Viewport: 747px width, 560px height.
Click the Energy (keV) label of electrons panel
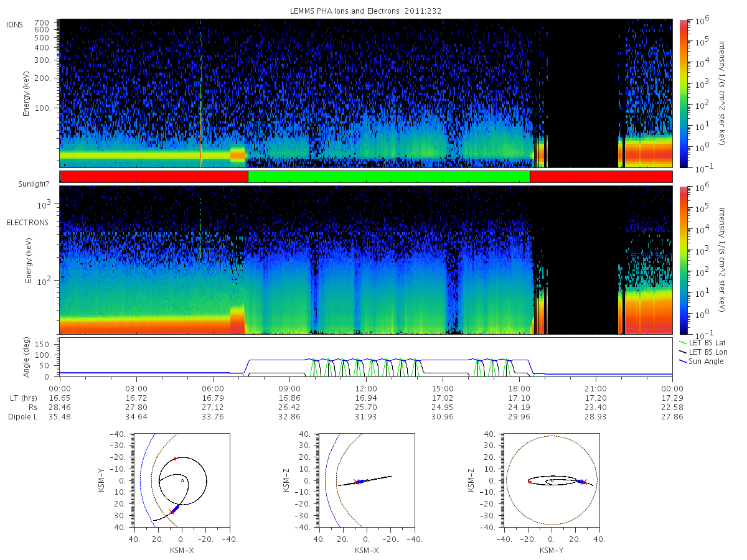28,261
